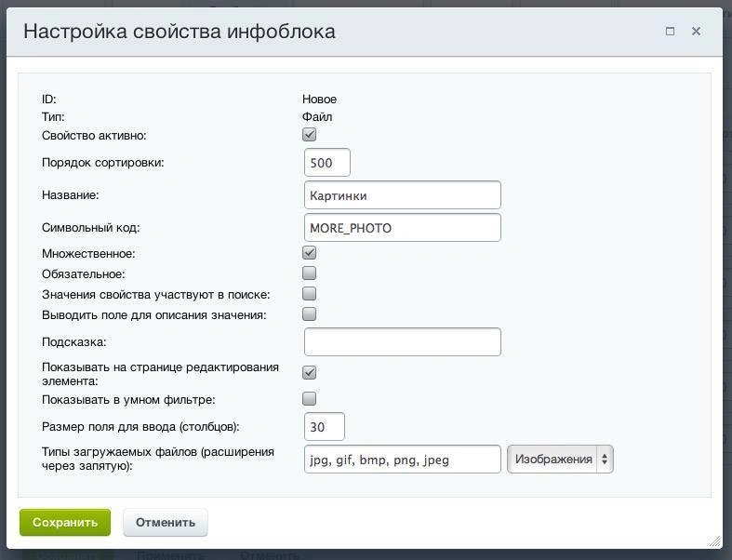732x560 pixels.
Task: Click the Обязательное: label
Action: pos(84,274)
